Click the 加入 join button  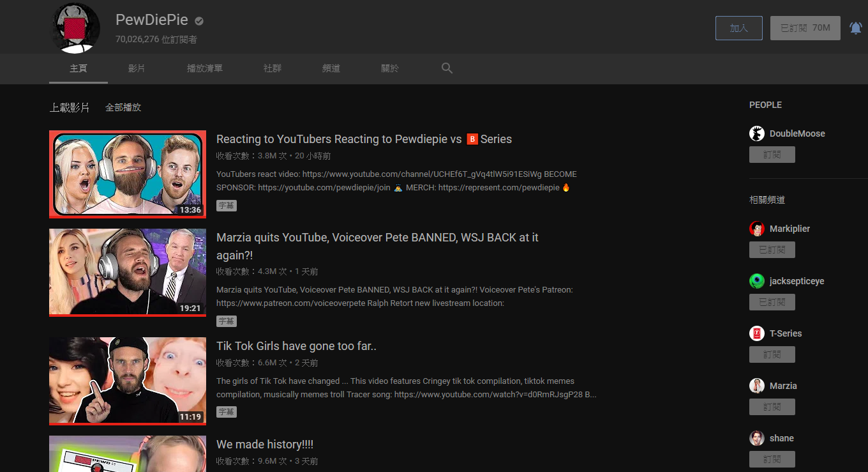click(x=739, y=28)
